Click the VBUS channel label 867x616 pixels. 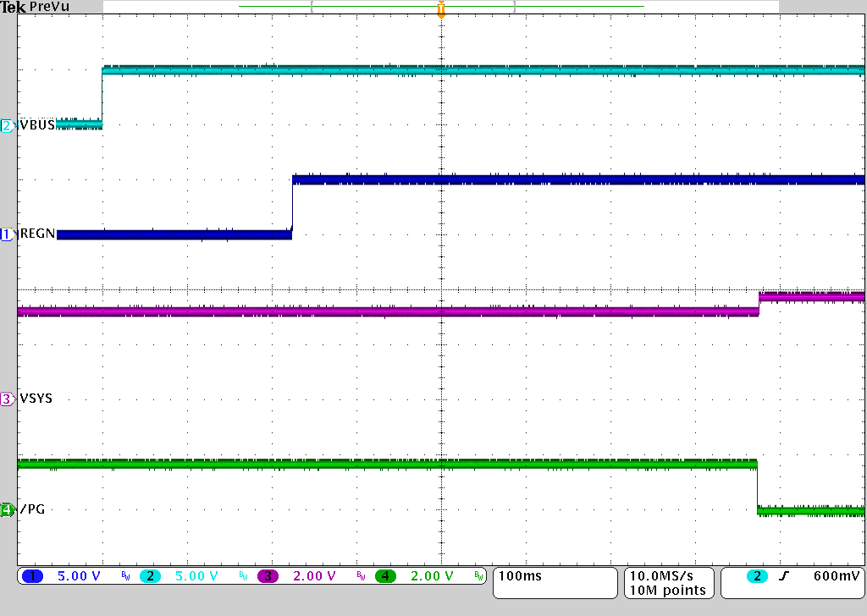click(x=37, y=124)
